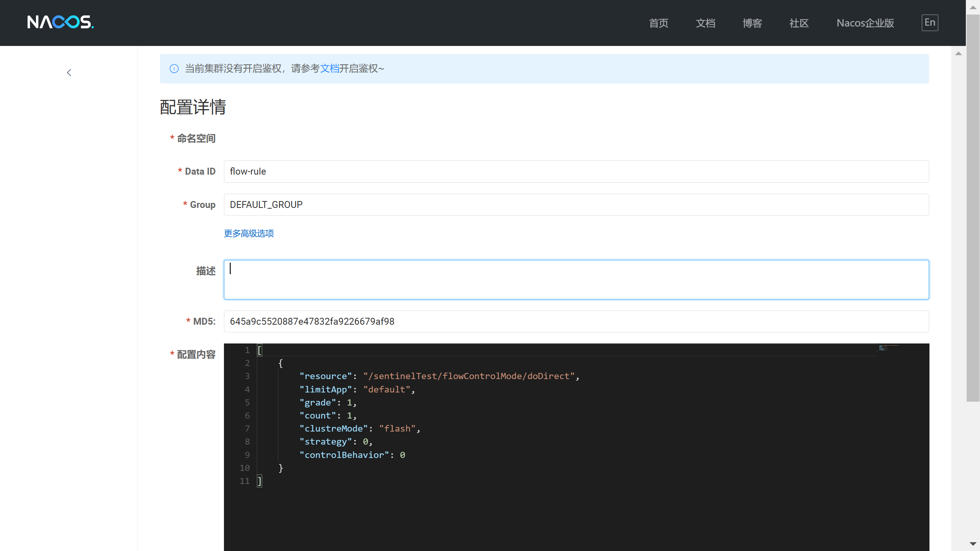The height and width of the screenshot is (551, 980).
Task: Click the code editor minimap thumbnail
Action: pyautogui.click(x=884, y=348)
